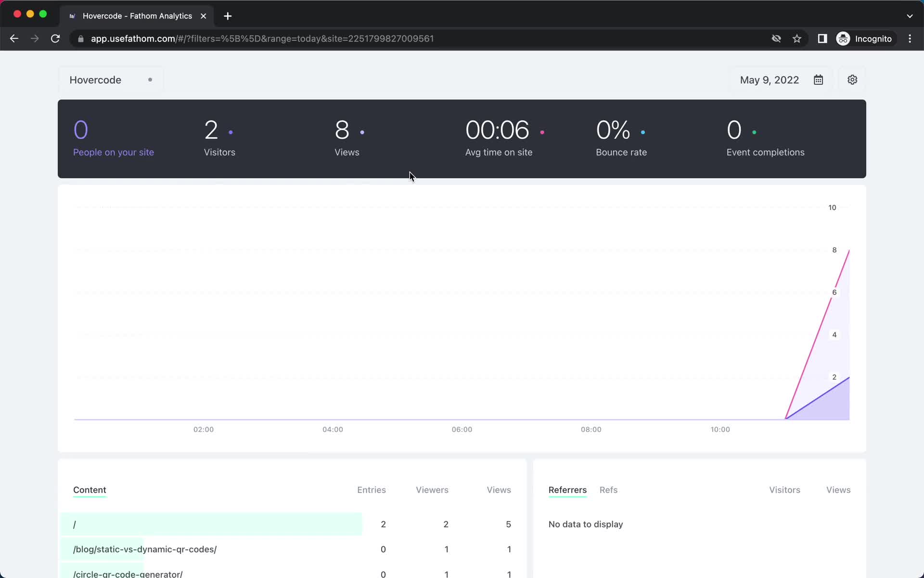Screen dimensions: 924x578
Task: Go forward in browser history
Action: [x=35, y=39]
